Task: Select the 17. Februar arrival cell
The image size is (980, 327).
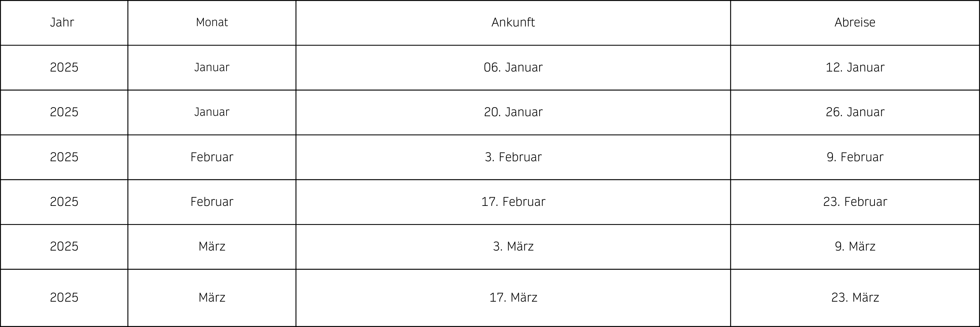Action: click(513, 202)
